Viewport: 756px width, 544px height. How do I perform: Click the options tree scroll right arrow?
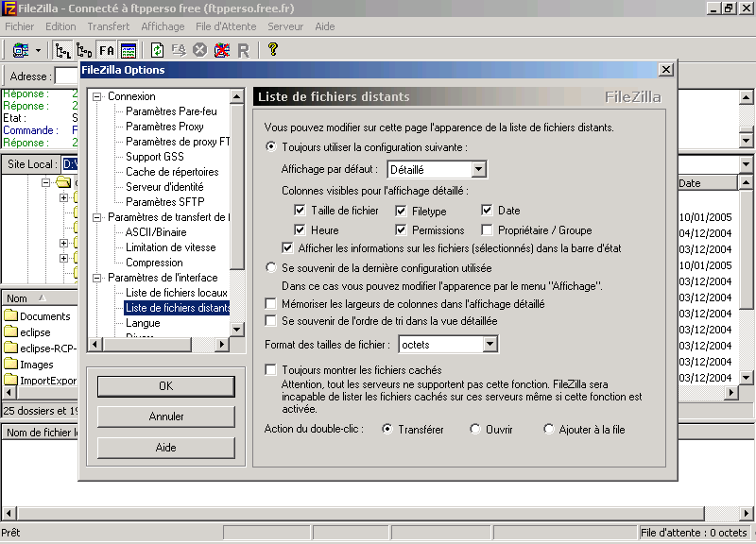221,344
